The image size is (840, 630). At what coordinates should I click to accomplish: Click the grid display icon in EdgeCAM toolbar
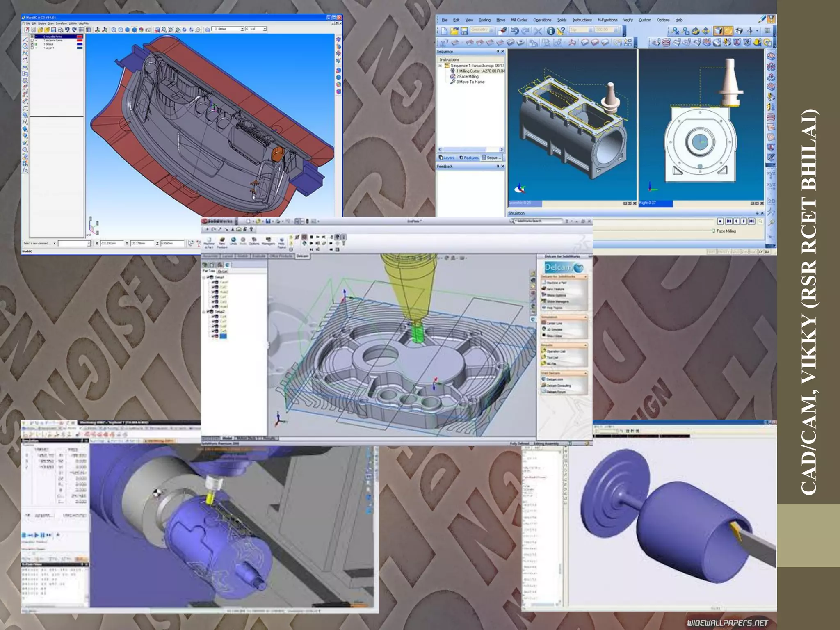(767, 31)
